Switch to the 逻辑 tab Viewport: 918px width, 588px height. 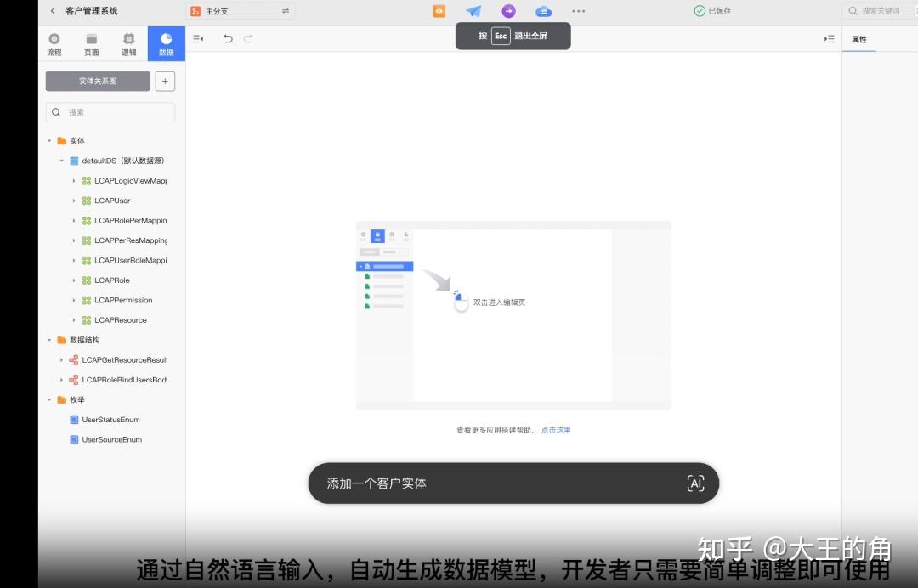tap(129, 44)
